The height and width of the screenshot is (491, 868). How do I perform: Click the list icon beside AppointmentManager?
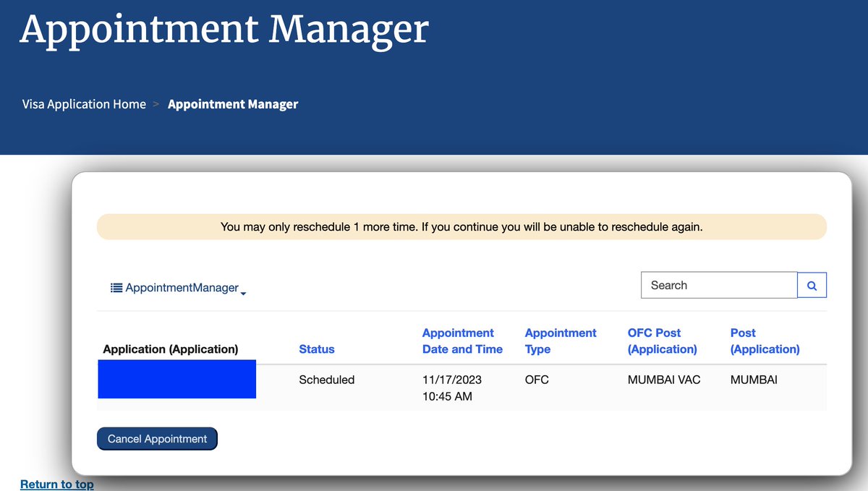pos(116,288)
